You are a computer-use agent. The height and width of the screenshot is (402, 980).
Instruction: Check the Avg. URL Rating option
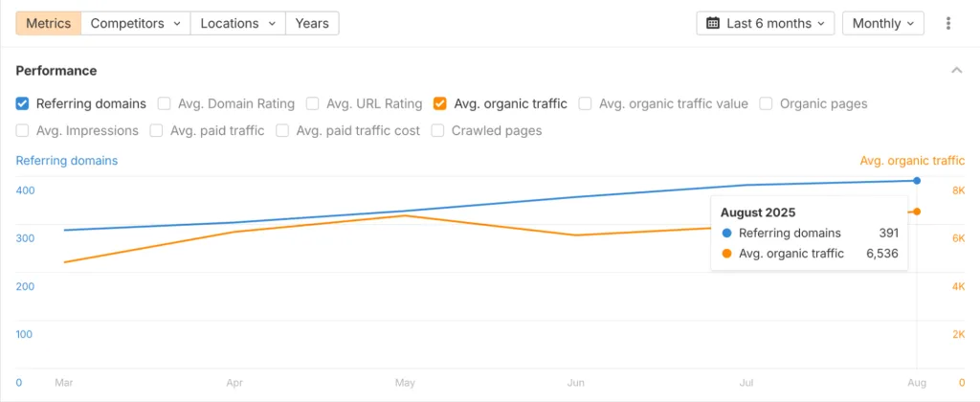313,103
